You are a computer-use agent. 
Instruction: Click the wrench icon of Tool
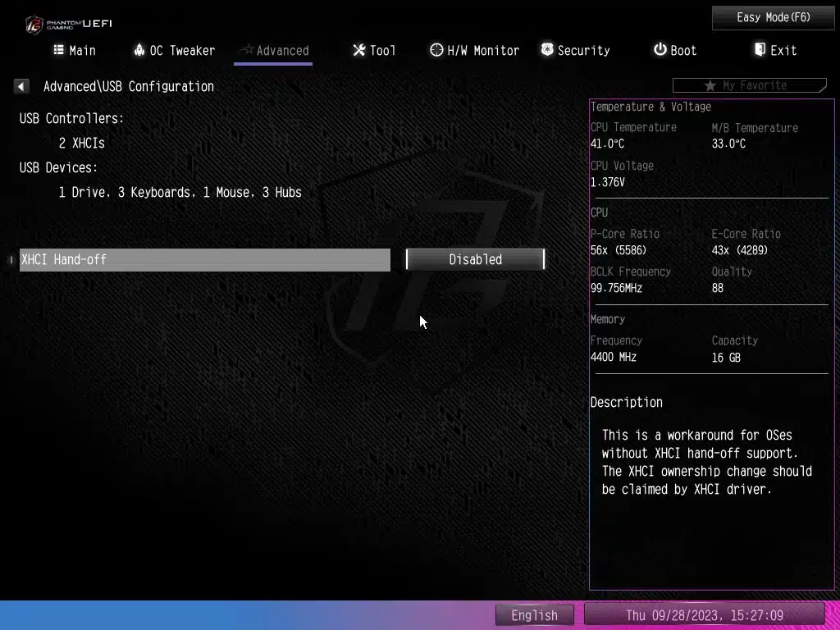pyautogui.click(x=358, y=50)
